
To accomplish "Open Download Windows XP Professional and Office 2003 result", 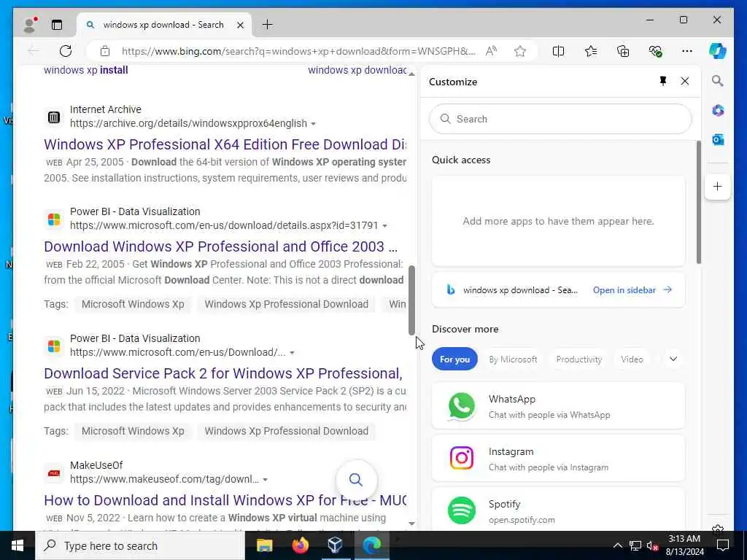I will (220, 246).
